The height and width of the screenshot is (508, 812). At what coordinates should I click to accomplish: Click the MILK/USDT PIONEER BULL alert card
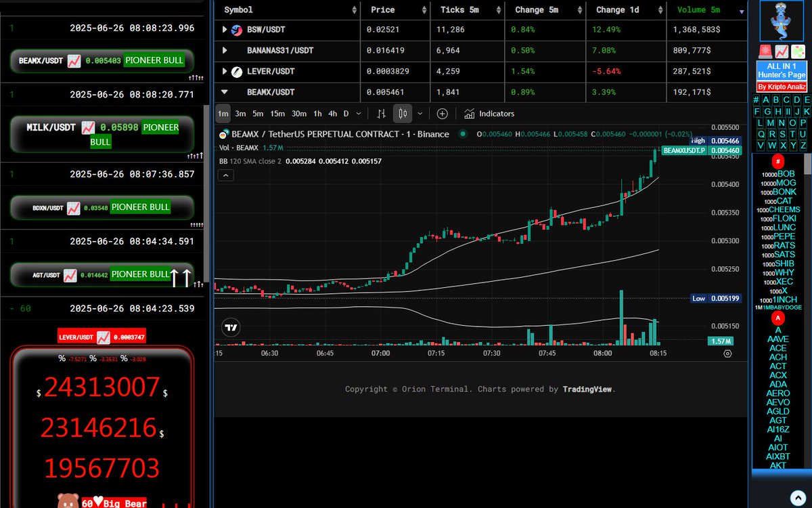(102, 133)
